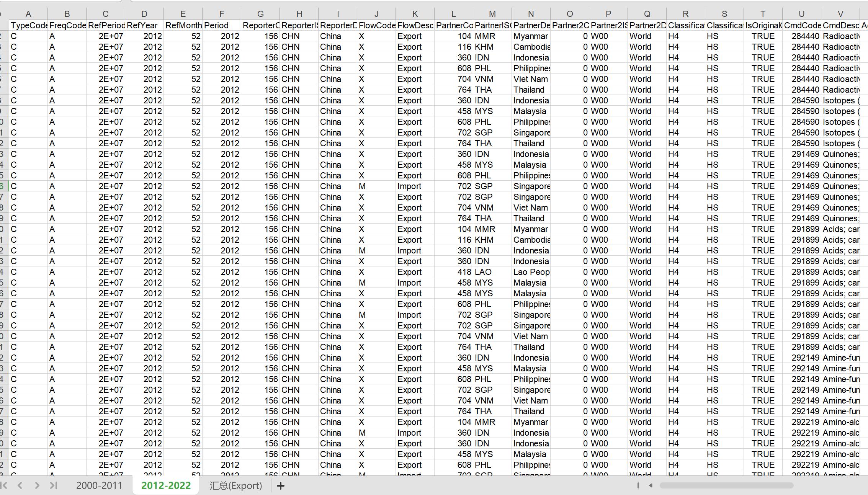The height and width of the screenshot is (495, 868).
Task: Jump to the first sheet with navigation arrow
Action: coord(4,485)
